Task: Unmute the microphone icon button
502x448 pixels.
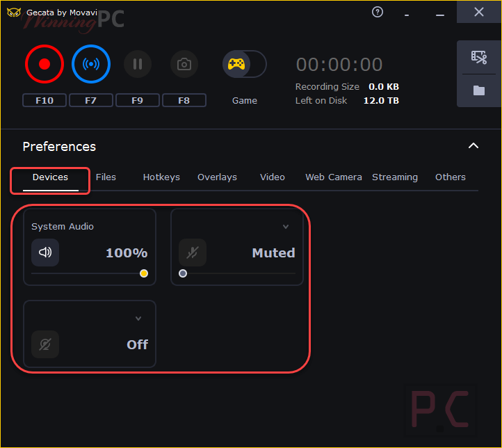Action: tap(193, 253)
